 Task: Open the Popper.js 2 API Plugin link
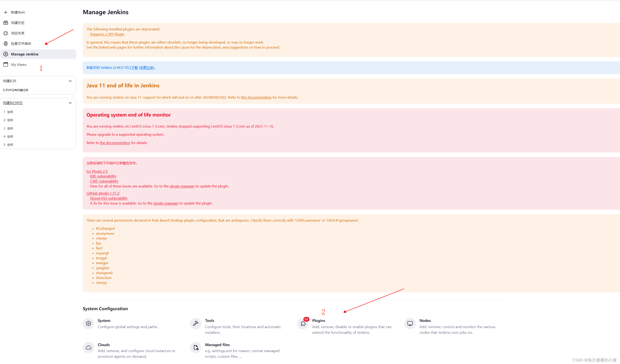(x=107, y=34)
